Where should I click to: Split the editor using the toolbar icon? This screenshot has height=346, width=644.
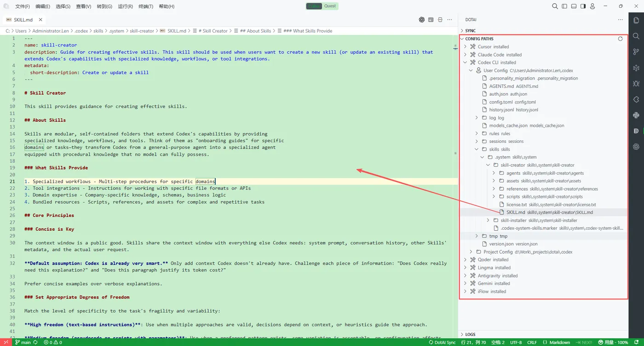[440, 20]
